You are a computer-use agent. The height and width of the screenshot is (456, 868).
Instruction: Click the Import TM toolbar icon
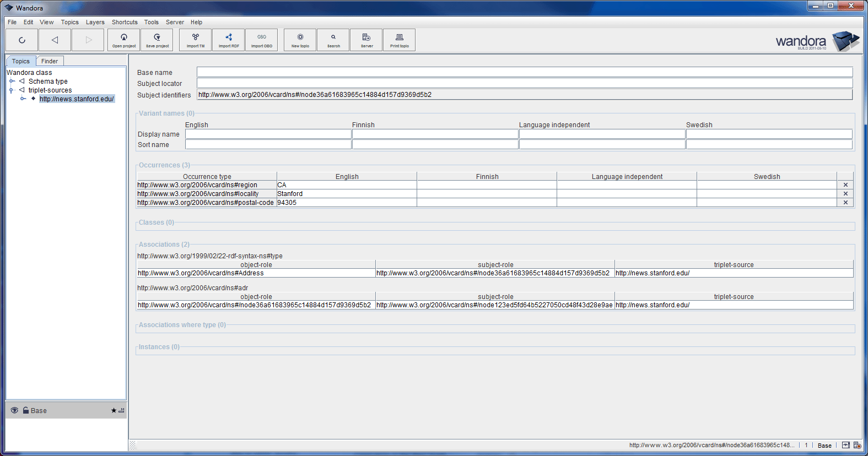pos(196,40)
